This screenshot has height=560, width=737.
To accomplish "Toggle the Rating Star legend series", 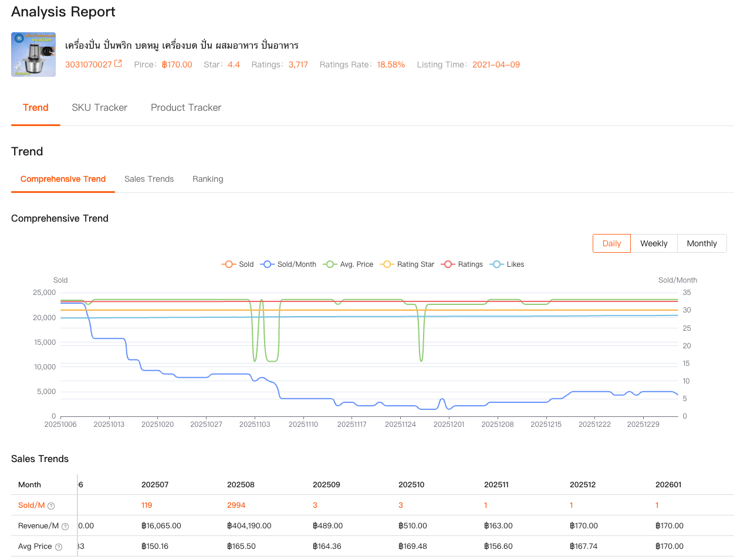I will [x=408, y=264].
